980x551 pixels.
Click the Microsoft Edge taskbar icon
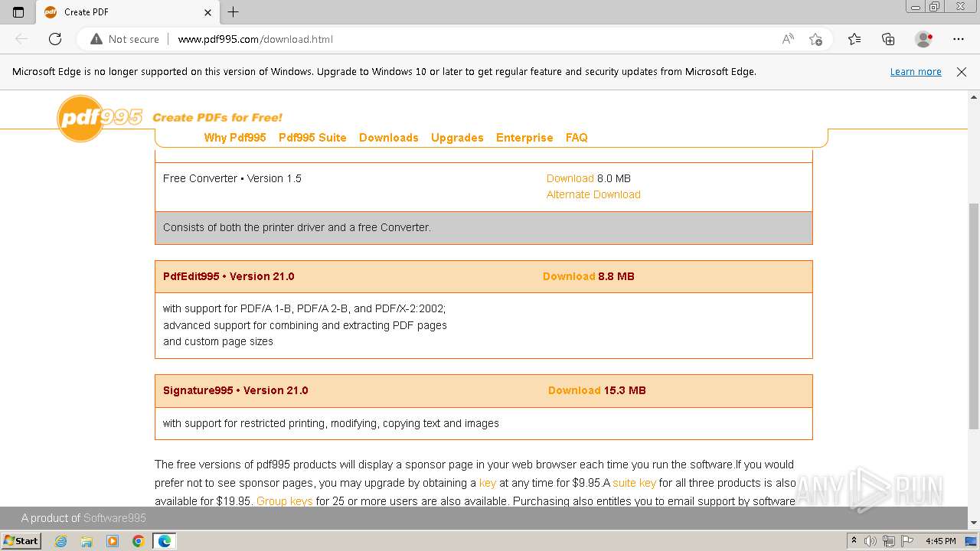click(165, 541)
